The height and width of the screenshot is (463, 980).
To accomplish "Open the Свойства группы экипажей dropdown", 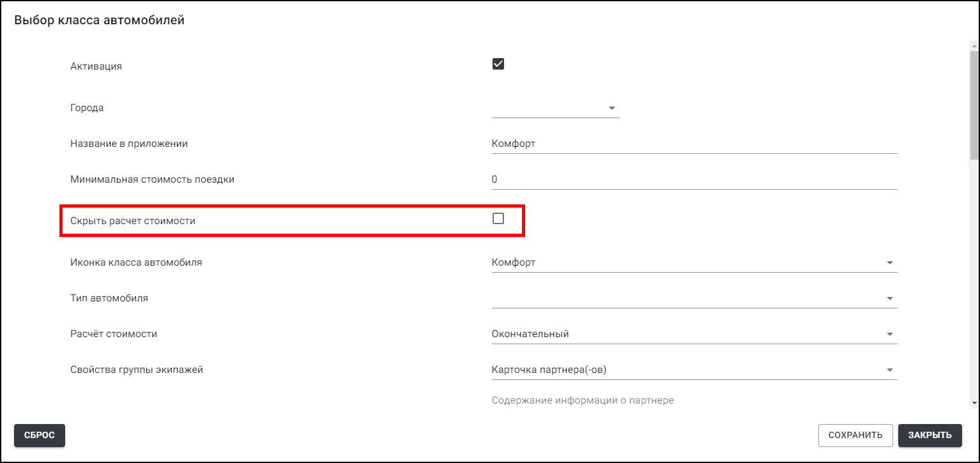I will [x=694, y=370].
